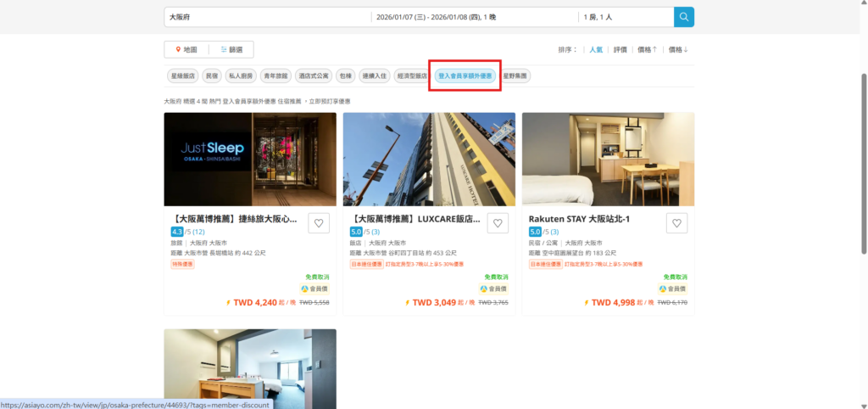The height and width of the screenshot is (409, 868).
Task: Edit the 大阪府 destination field
Action: tap(267, 17)
